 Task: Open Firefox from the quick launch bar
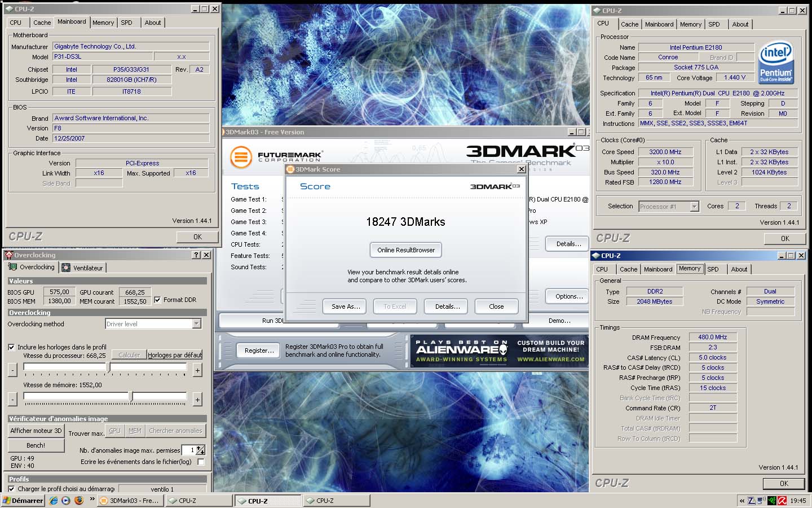78,500
